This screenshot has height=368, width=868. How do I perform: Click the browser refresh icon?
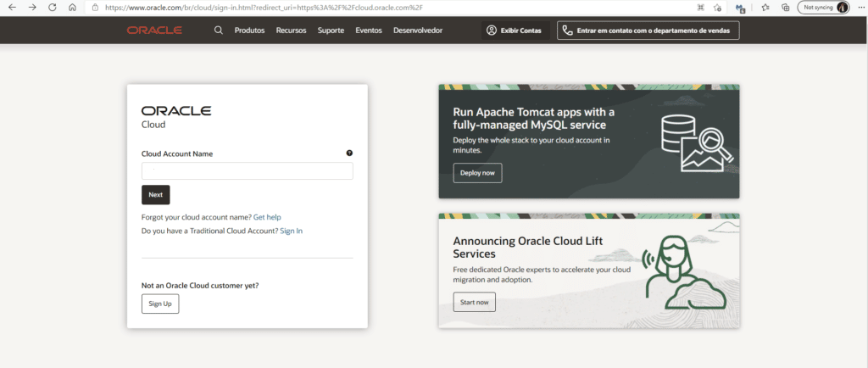pos(53,7)
